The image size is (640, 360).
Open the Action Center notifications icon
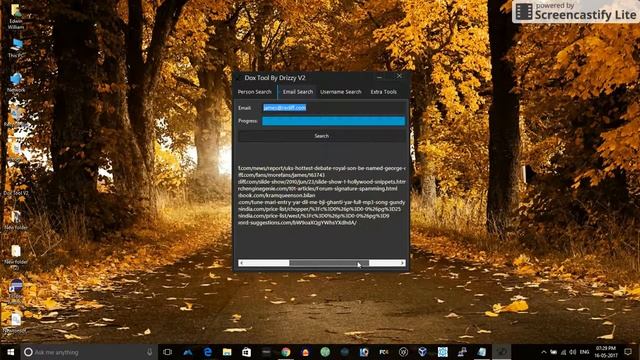click(x=628, y=352)
